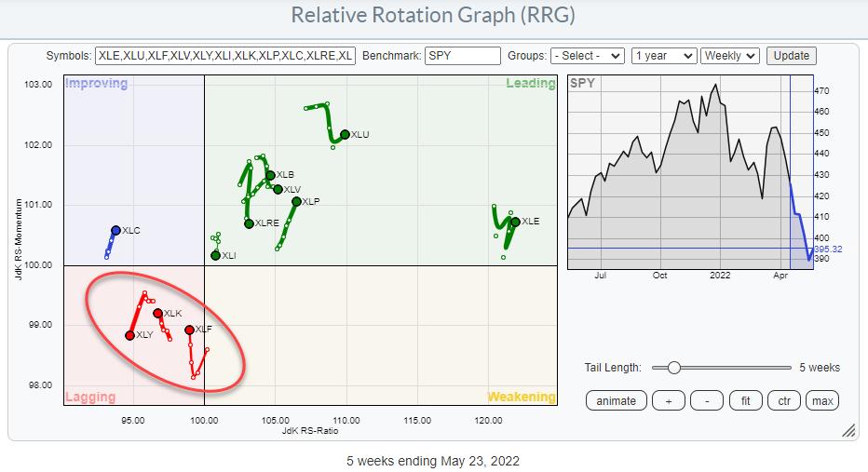Open the Weekly interval dropdown

point(730,56)
